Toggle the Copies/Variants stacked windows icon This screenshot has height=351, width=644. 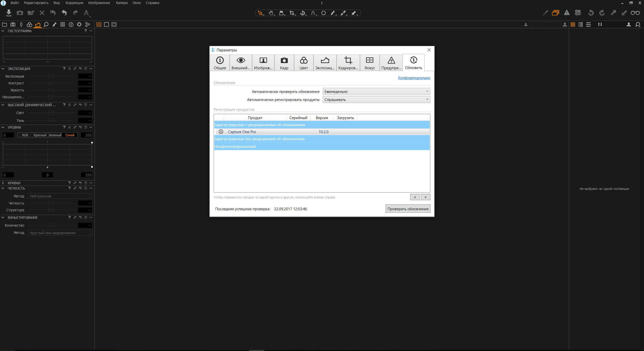(x=555, y=13)
